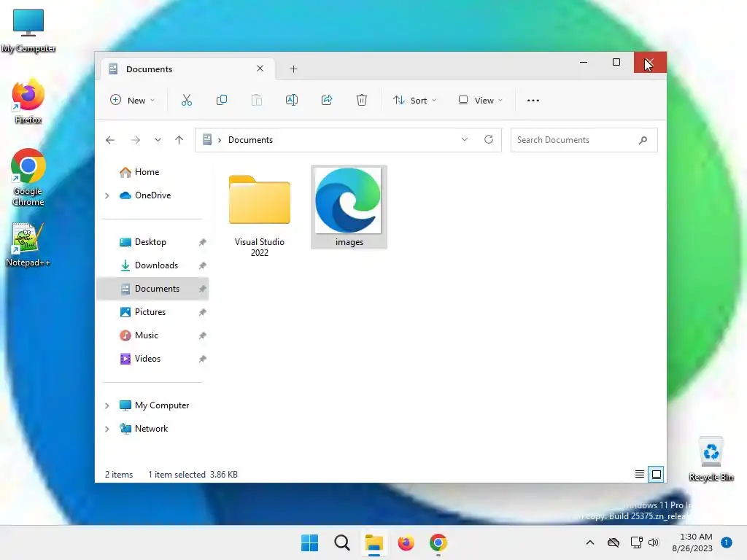This screenshot has width=747, height=560.
Task: Select the images file thumbnail
Action: 349,206
